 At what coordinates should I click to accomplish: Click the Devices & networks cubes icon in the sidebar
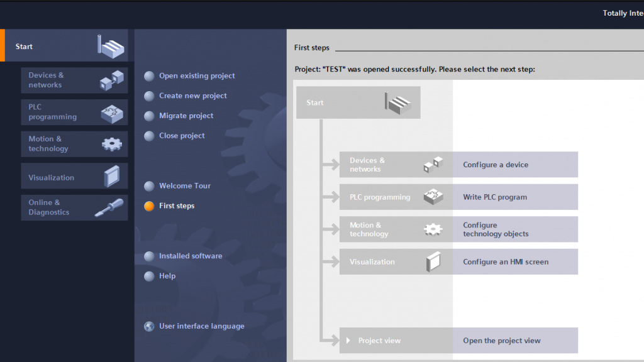pos(112,80)
